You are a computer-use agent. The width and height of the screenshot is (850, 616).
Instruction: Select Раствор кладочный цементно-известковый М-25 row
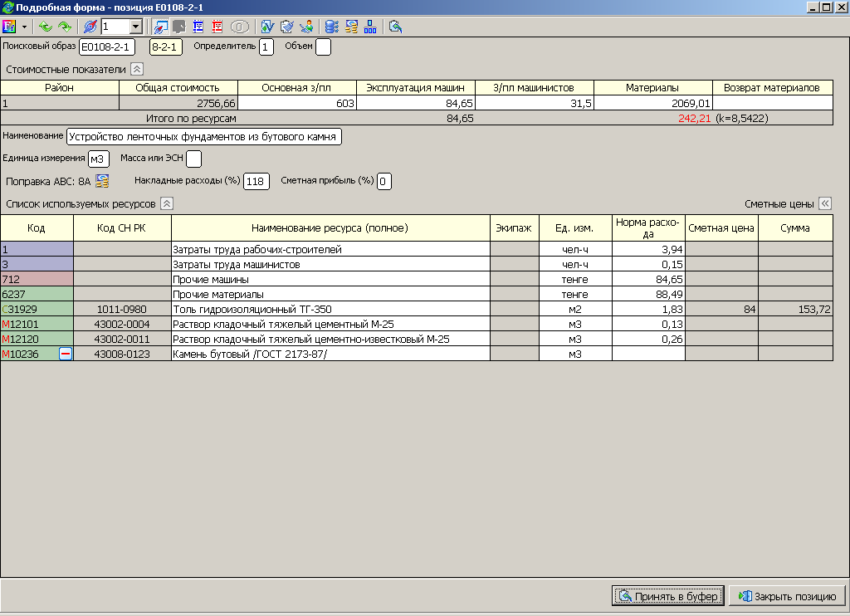coord(417,339)
